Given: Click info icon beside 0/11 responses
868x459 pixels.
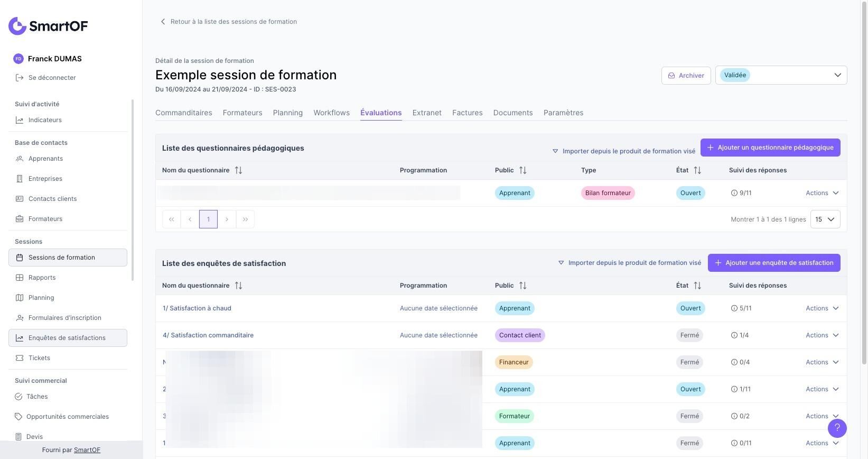Looking at the screenshot, I should (x=734, y=443).
